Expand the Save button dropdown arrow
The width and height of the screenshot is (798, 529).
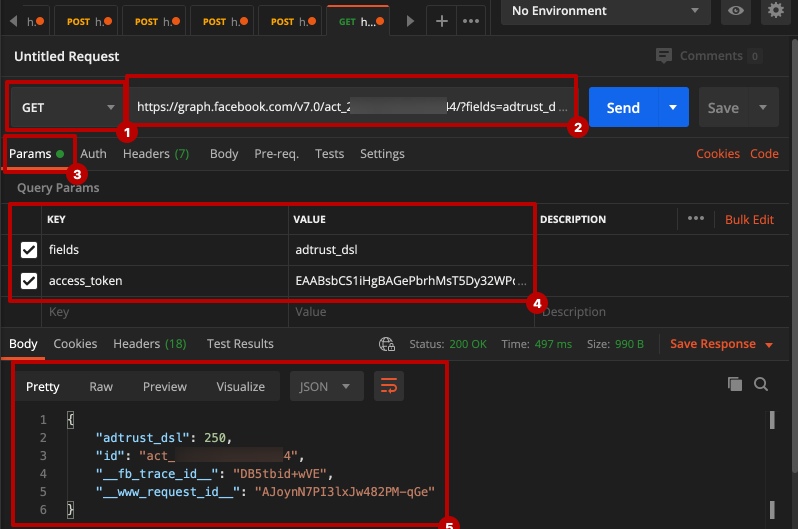pos(763,107)
